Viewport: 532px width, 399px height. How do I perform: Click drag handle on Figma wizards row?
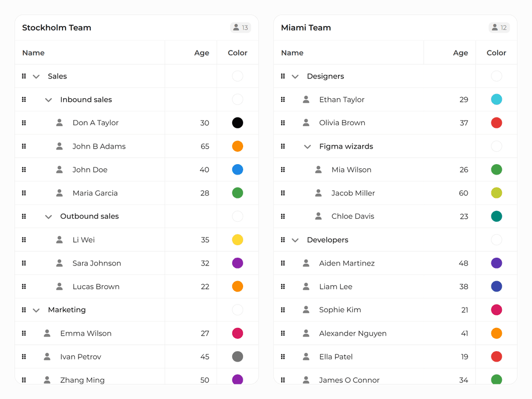click(283, 147)
